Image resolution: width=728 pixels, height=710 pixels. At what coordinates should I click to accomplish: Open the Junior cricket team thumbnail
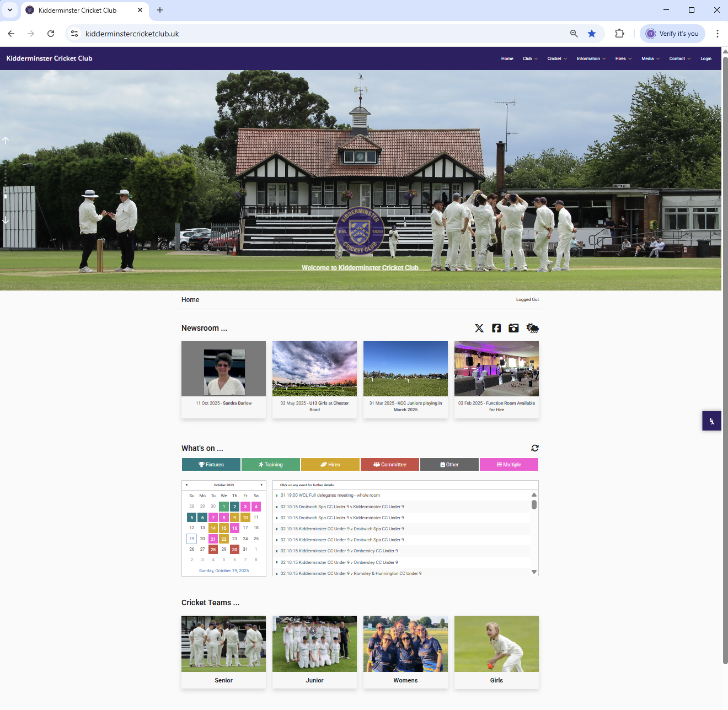click(x=314, y=644)
